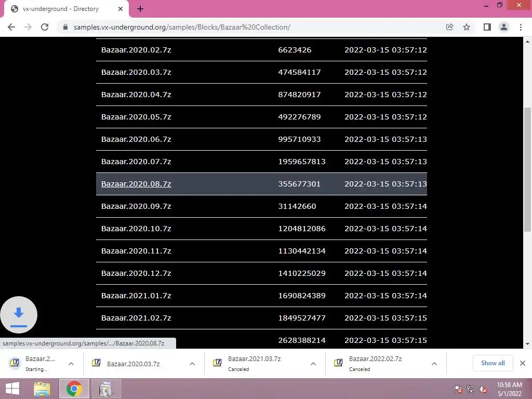This screenshot has height=399, width=532.
Task: Click the Chrome icon in the taskbar
Action: pyautogui.click(x=74, y=389)
